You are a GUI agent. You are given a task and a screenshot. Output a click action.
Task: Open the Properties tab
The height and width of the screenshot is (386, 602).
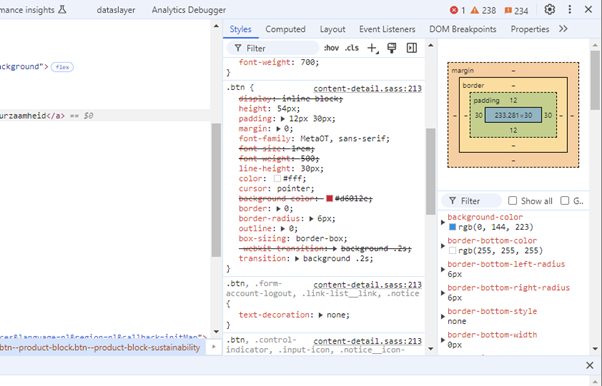(x=530, y=29)
